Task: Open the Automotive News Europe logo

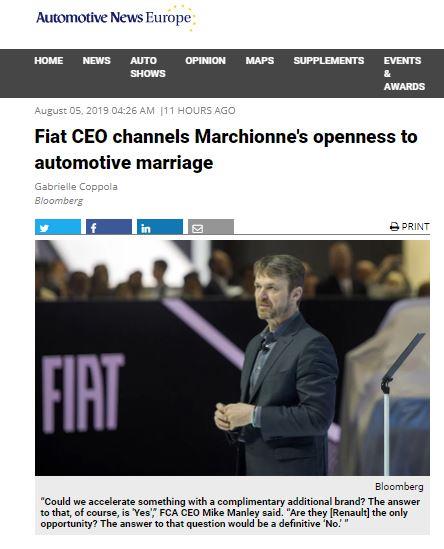Action: click(116, 18)
